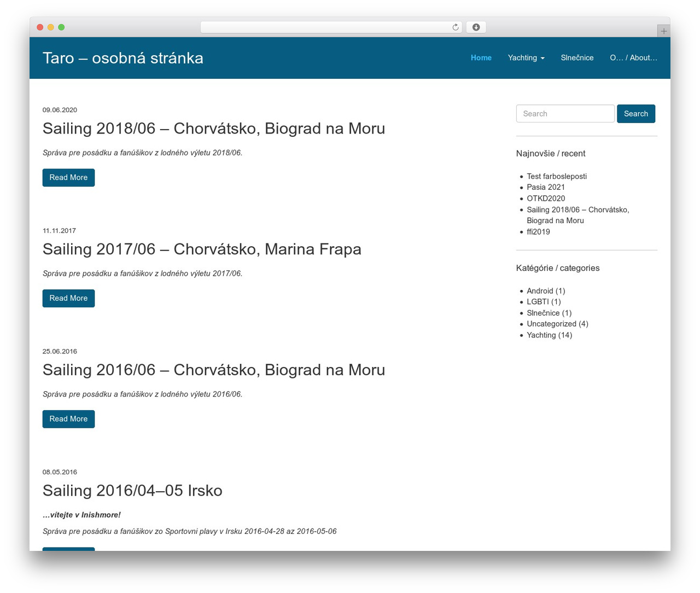Open recent post ffi2019
Image resolution: width=700 pixels, height=593 pixels.
point(538,232)
